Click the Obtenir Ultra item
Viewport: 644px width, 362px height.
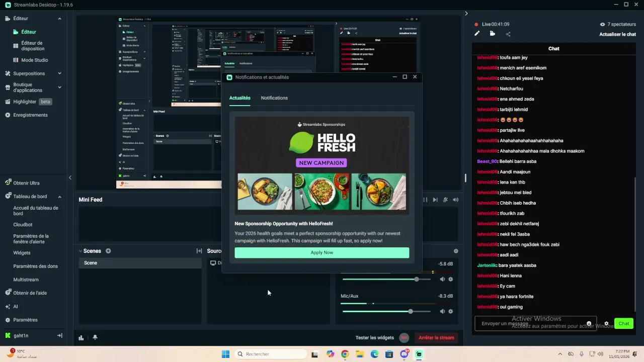click(x=23, y=183)
